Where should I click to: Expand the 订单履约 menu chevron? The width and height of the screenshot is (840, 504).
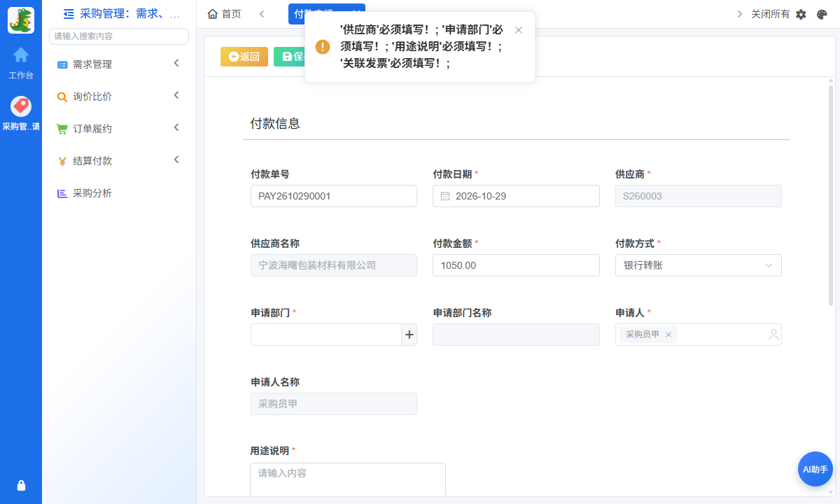[x=176, y=128]
